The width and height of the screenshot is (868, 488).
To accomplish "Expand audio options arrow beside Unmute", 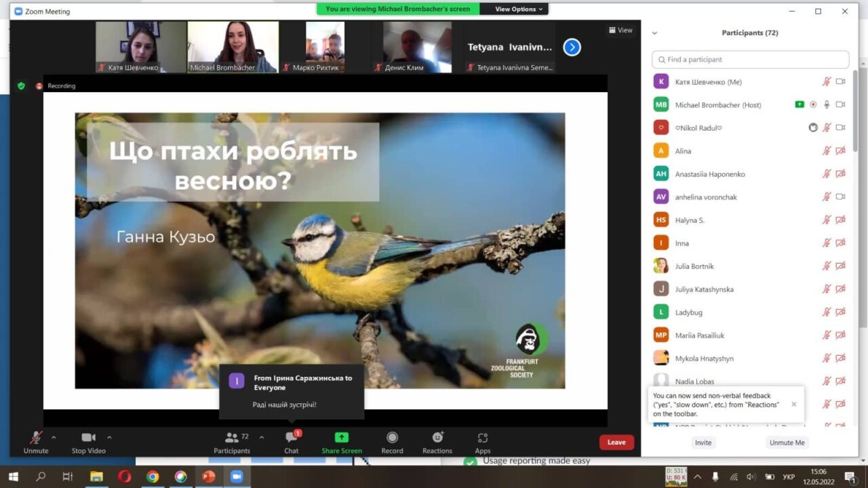I will coord(54,437).
